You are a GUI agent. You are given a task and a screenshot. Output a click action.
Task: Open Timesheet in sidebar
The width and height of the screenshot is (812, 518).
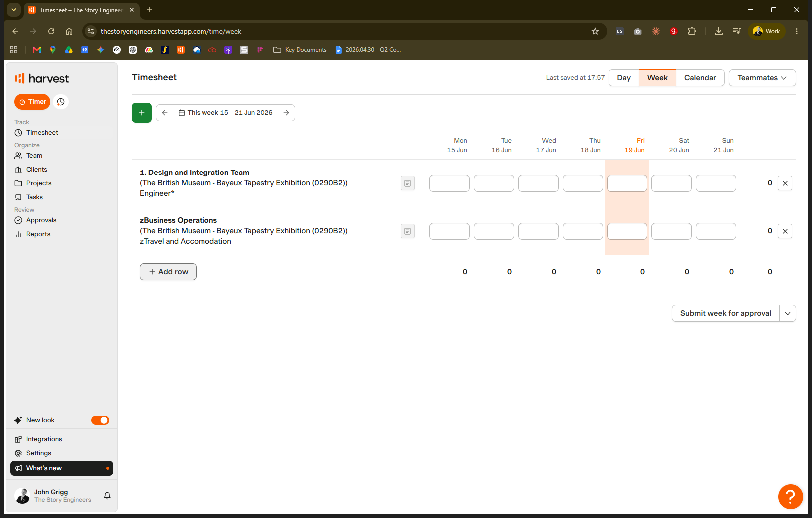42,133
